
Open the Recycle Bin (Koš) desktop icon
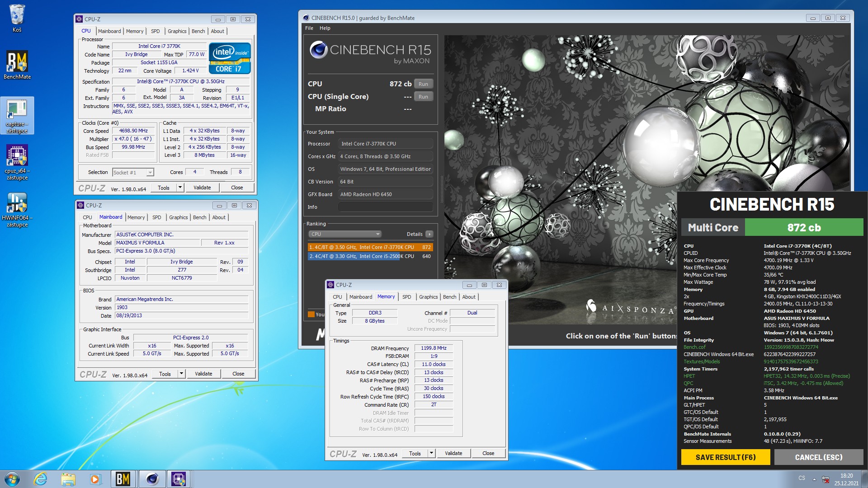(x=17, y=18)
